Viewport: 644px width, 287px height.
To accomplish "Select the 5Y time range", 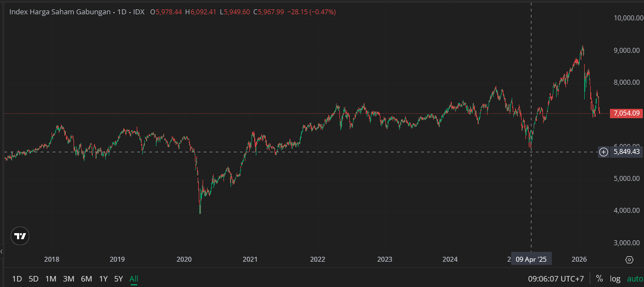I will click(x=118, y=279).
